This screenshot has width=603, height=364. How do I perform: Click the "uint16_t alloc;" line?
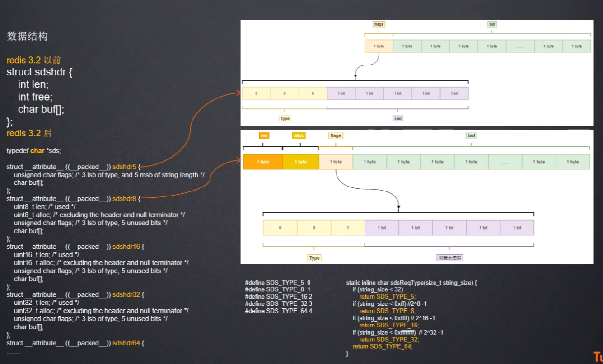101,263
